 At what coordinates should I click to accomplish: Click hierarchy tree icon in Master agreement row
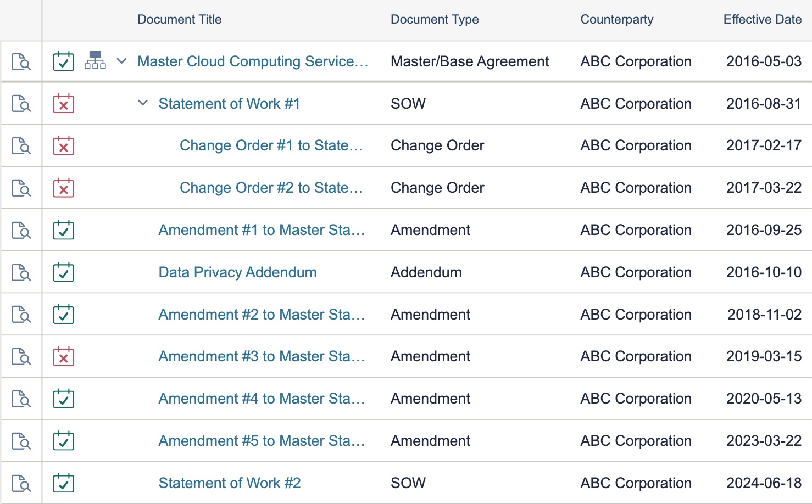click(x=95, y=60)
